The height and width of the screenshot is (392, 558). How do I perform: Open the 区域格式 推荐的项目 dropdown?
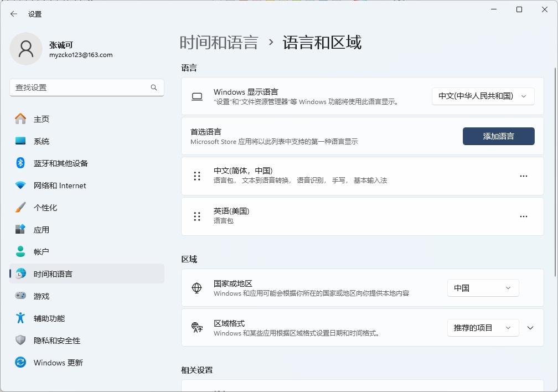[x=483, y=328]
